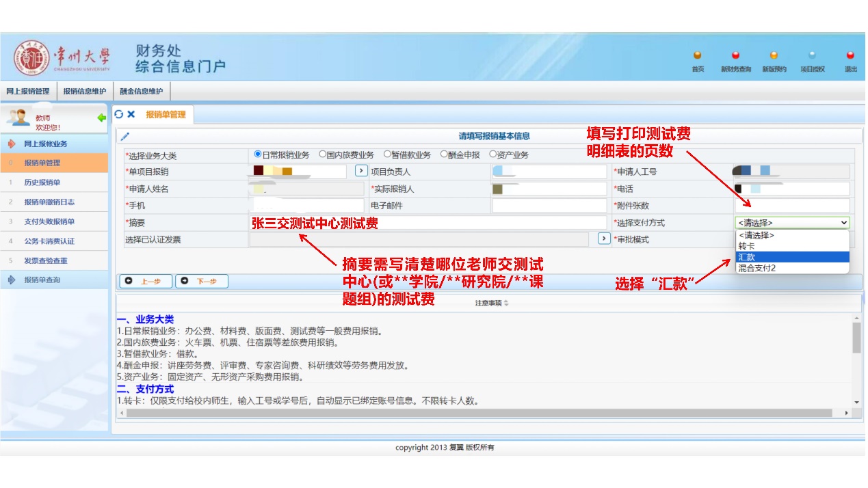Click the 单项目报销 input field

pyautogui.click(x=298, y=172)
